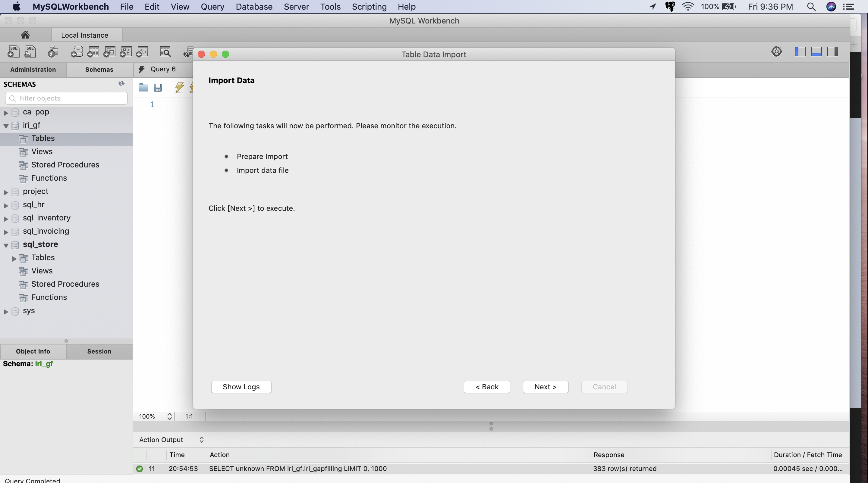Open the Query menu
Screen dimensions: 868x483
(212, 7)
